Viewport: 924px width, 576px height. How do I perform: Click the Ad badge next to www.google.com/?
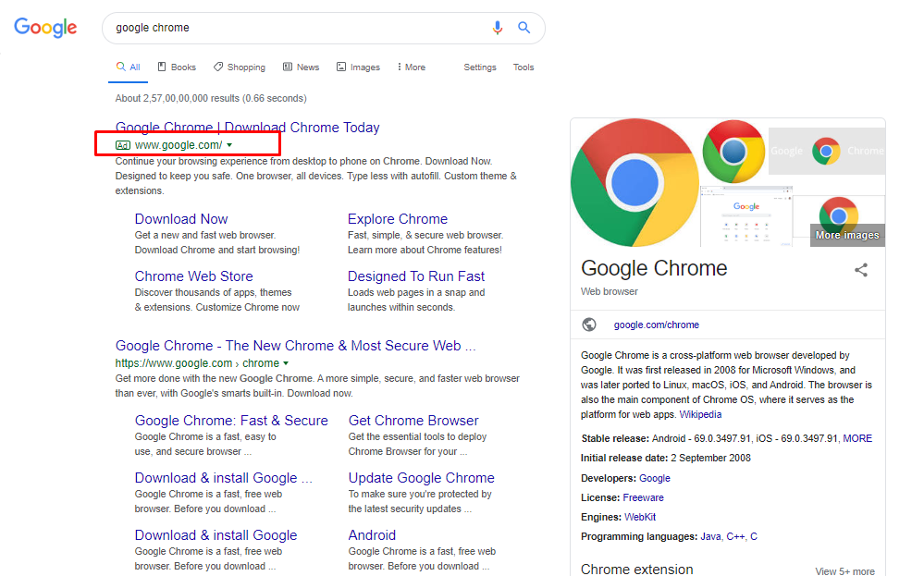pos(123,145)
